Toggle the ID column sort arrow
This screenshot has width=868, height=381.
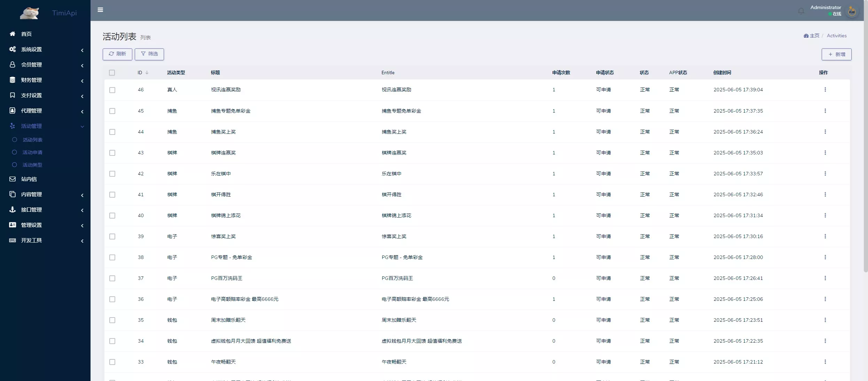pos(147,73)
